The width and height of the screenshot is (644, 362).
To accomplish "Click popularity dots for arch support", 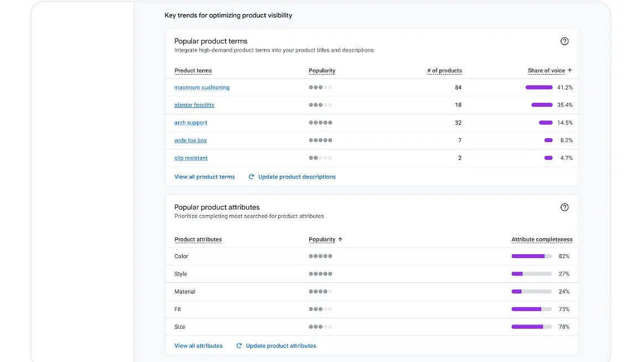I will (x=320, y=123).
